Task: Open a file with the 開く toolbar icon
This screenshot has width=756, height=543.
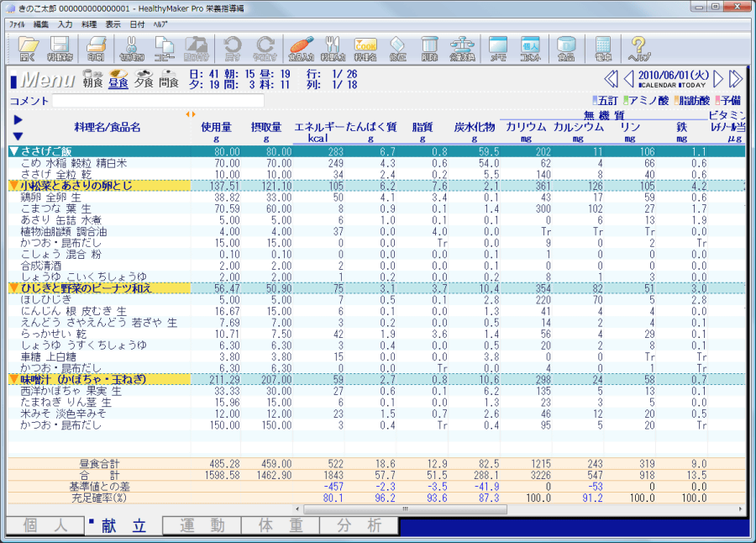Action: point(28,49)
